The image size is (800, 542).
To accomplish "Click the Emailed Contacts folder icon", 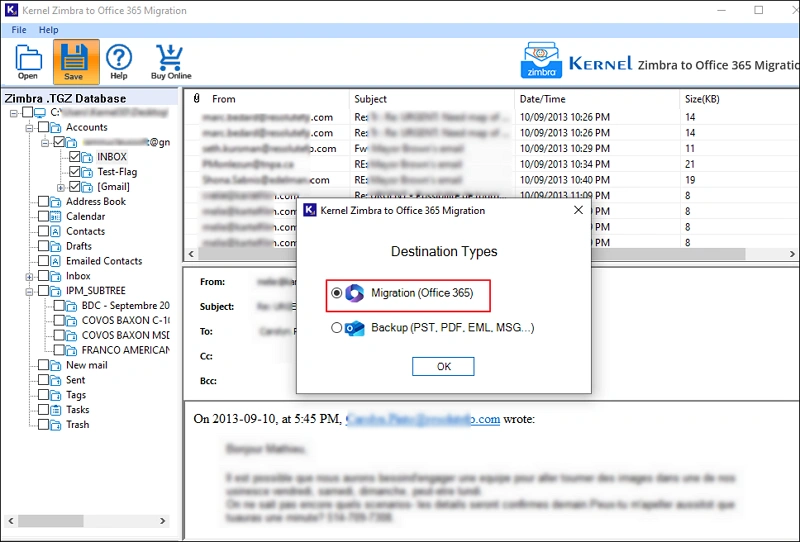I will (56, 261).
